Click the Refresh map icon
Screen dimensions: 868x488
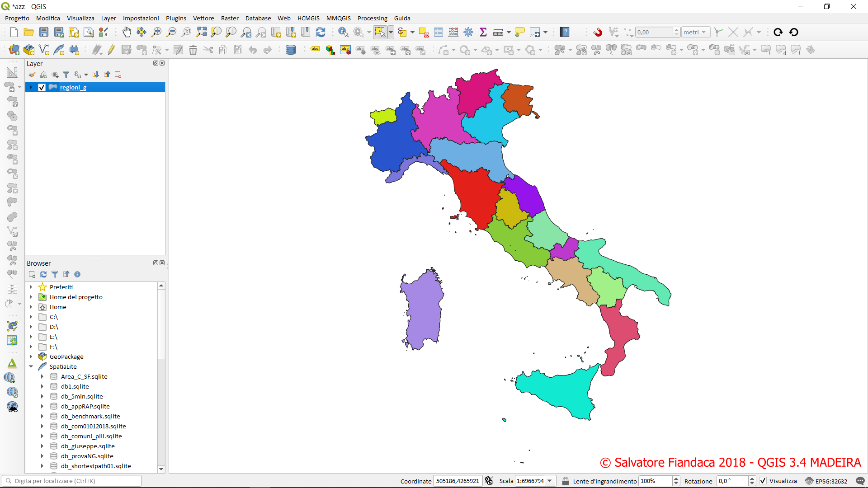coord(321,32)
